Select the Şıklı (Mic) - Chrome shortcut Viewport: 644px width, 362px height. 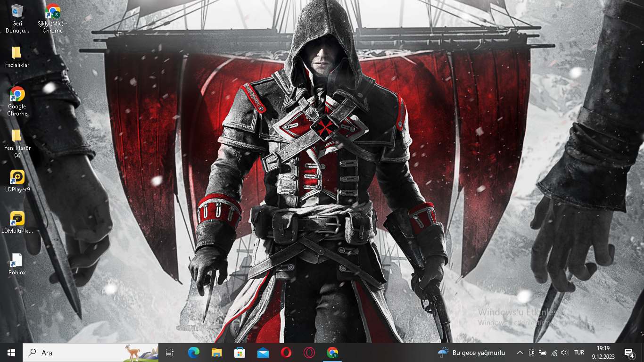[52, 18]
